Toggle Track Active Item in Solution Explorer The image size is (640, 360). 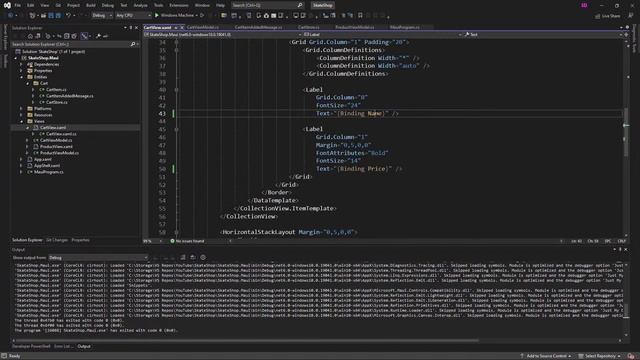coord(84,36)
